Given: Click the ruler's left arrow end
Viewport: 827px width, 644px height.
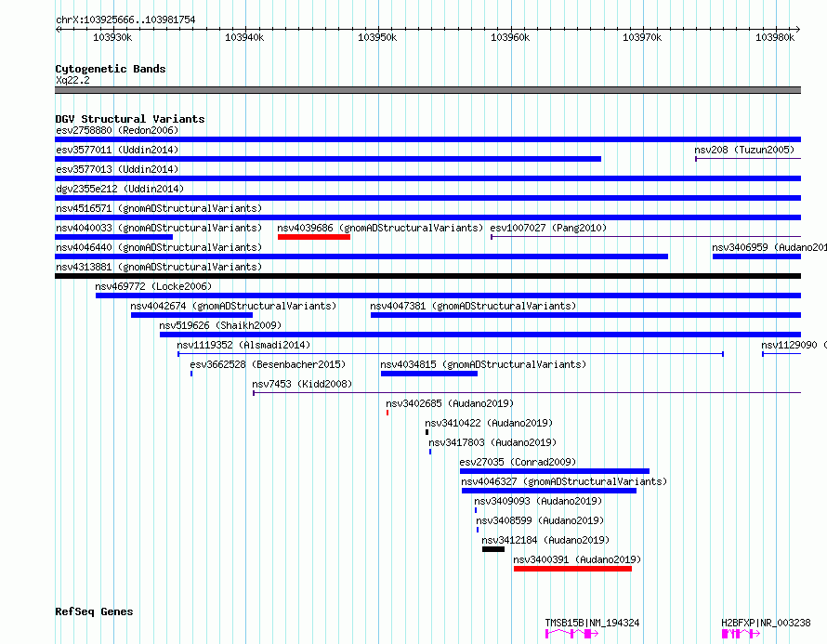Looking at the screenshot, I should (x=58, y=30).
